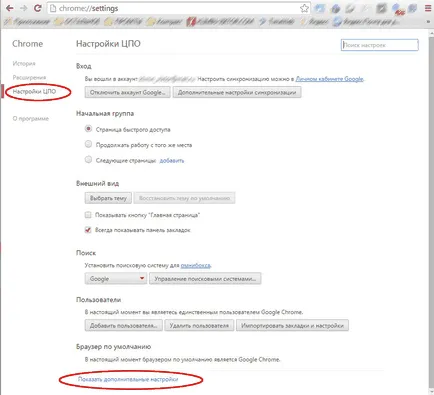The image size is (434, 395).
Task: Open the омнибокса link
Action: coord(195,265)
